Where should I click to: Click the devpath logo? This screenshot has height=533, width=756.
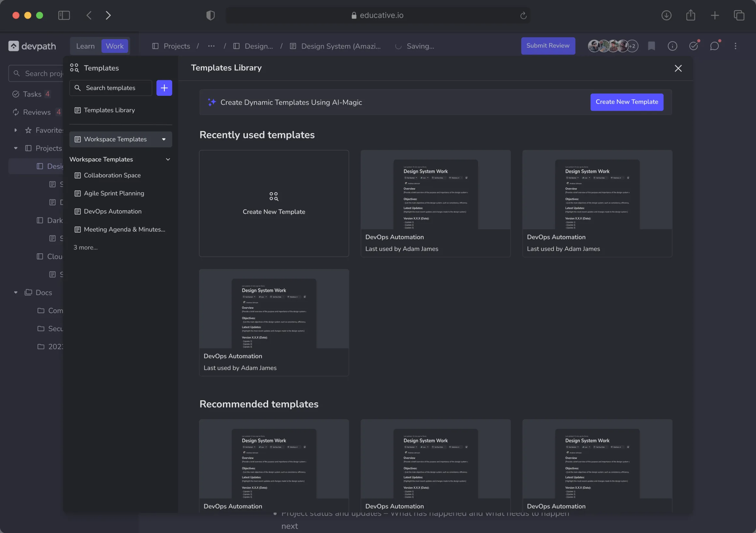pos(32,46)
